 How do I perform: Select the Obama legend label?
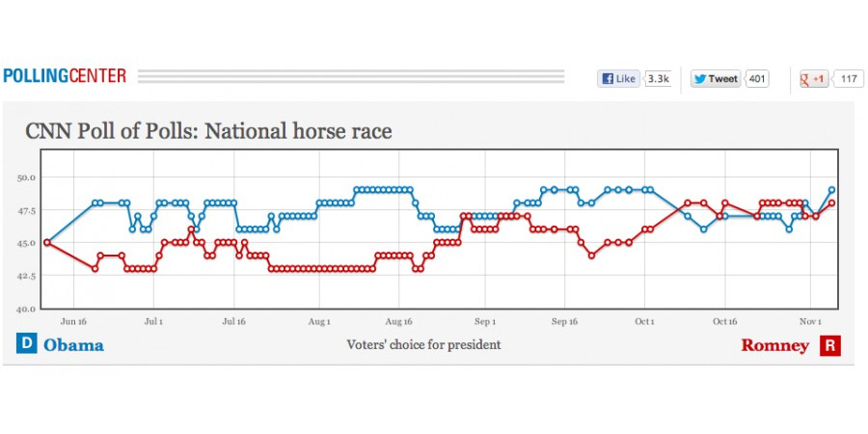(x=73, y=345)
